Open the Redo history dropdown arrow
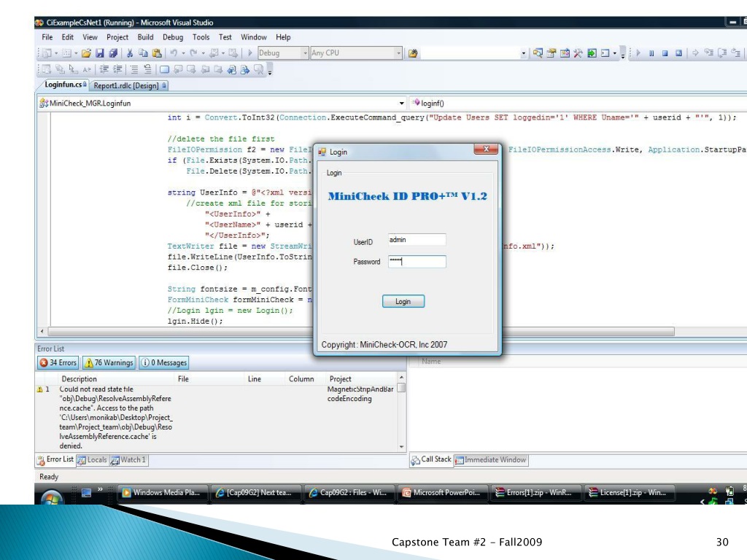 (x=203, y=53)
